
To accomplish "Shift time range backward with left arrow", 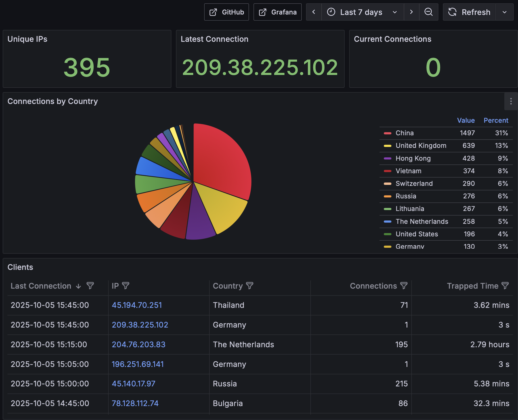I will pyautogui.click(x=314, y=12).
